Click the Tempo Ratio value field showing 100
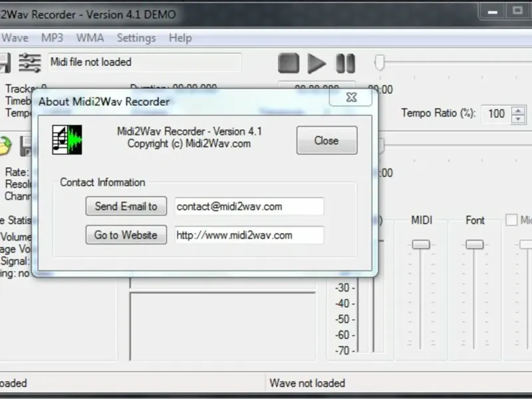Image resolution: width=532 pixels, height=399 pixels. point(496,114)
